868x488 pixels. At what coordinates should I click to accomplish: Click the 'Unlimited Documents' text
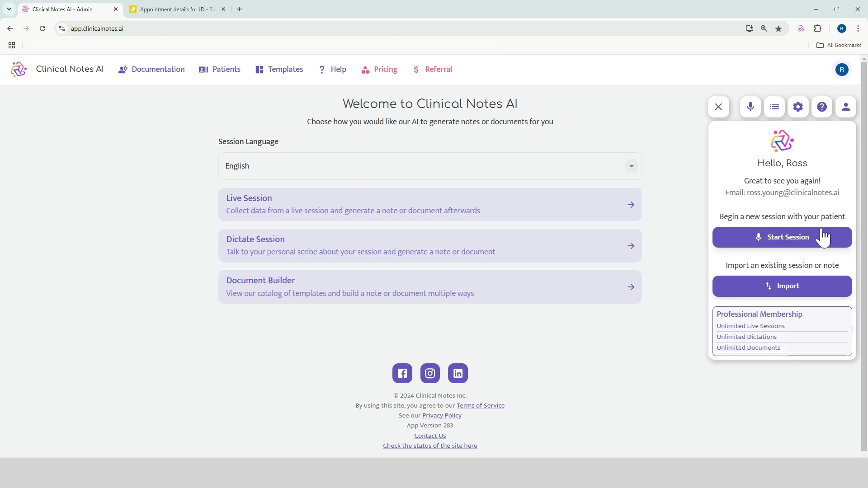(x=748, y=347)
